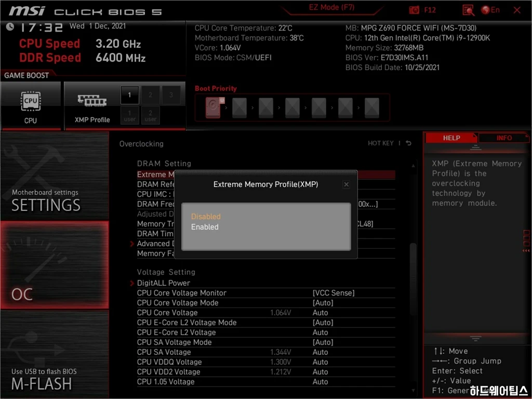Choose Enabled in XMP popup
This screenshot has width=532, height=399.
[205, 227]
